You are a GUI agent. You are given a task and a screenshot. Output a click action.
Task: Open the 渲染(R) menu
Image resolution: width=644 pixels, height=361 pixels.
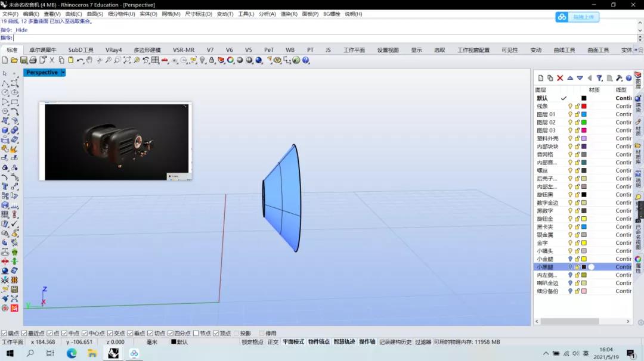coord(289,14)
